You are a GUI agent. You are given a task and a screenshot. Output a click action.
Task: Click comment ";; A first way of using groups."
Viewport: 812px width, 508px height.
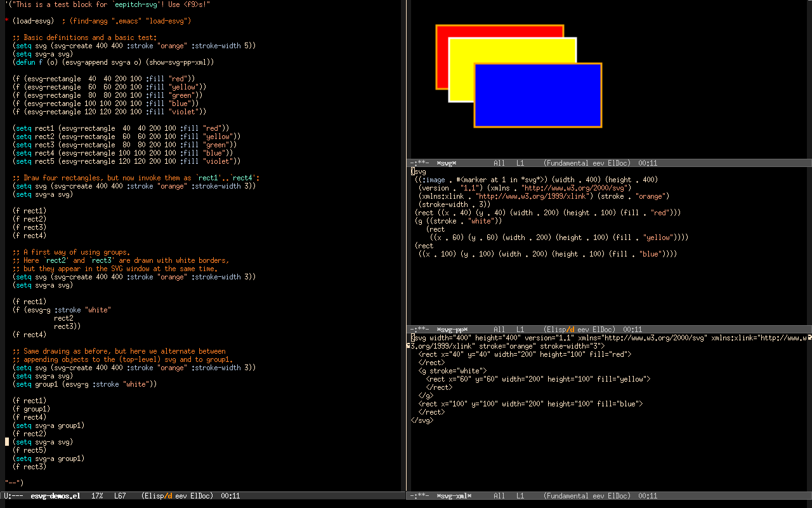[x=71, y=252]
